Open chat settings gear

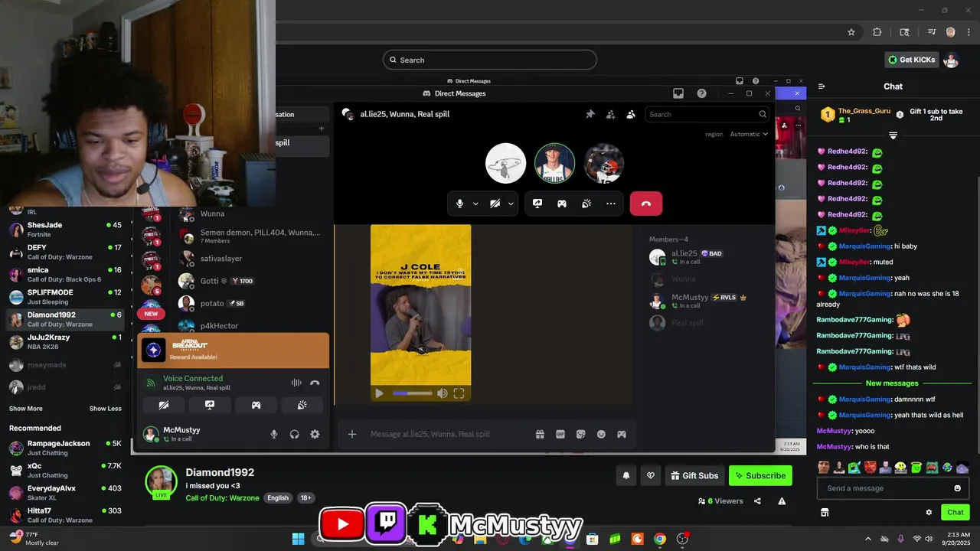coord(929,513)
